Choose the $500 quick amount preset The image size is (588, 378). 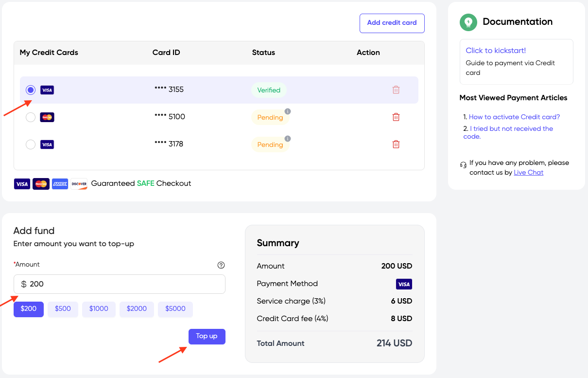click(x=63, y=309)
